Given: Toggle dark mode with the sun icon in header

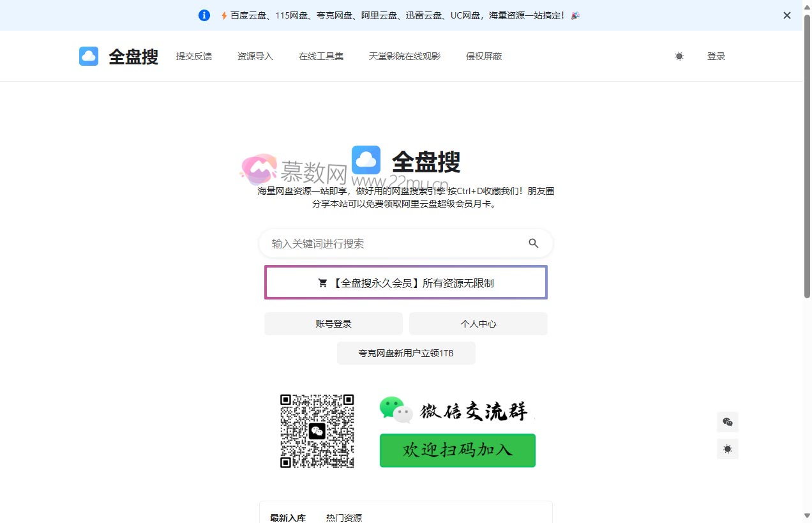Looking at the screenshot, I should (x=679, y=56).
